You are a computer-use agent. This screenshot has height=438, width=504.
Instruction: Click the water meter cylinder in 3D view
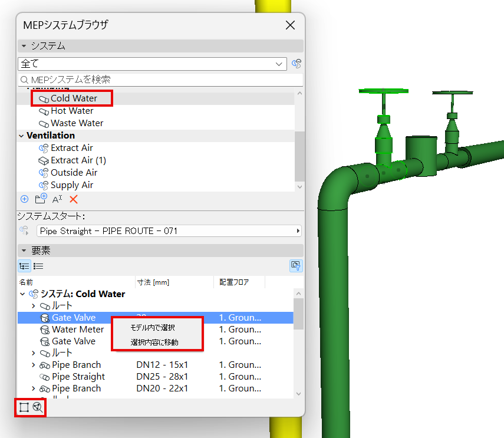[x=421, y=156]
